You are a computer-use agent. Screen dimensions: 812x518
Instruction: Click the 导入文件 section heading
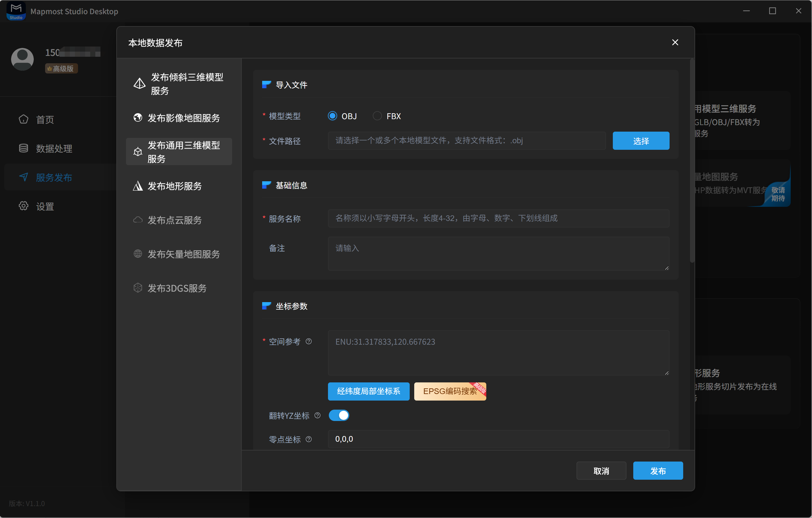291,85
